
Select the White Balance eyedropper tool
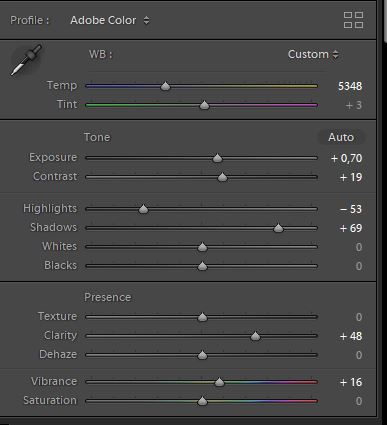[26, 60]
